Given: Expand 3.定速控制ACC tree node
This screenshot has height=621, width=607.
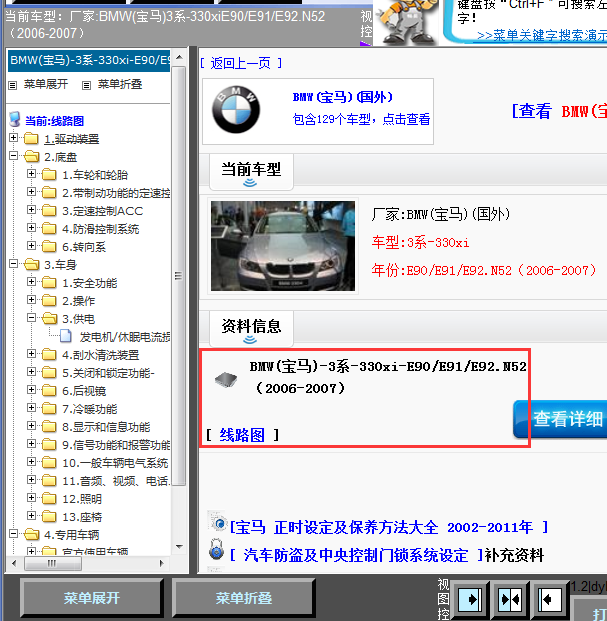Looking at the screenshot, I should [x=31, y=210].
